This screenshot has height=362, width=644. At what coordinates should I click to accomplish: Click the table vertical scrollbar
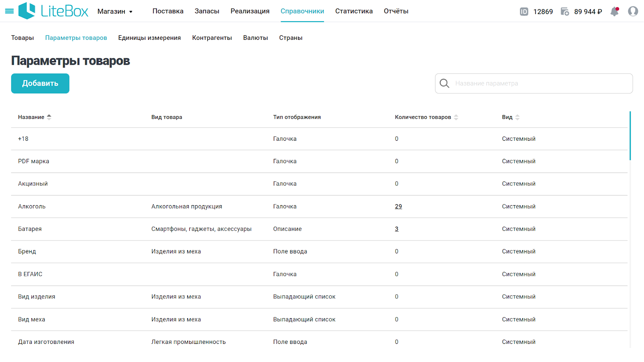coord(630,136)
